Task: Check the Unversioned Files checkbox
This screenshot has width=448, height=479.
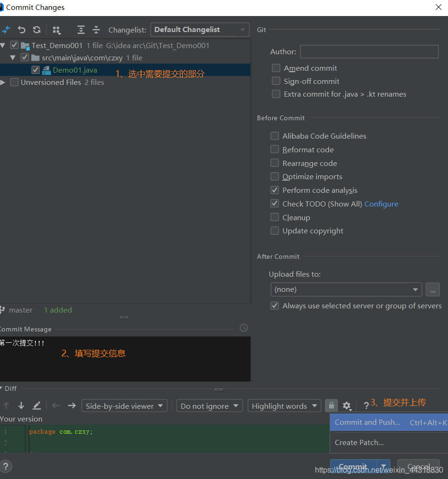Action: click(x=14, y=82)
